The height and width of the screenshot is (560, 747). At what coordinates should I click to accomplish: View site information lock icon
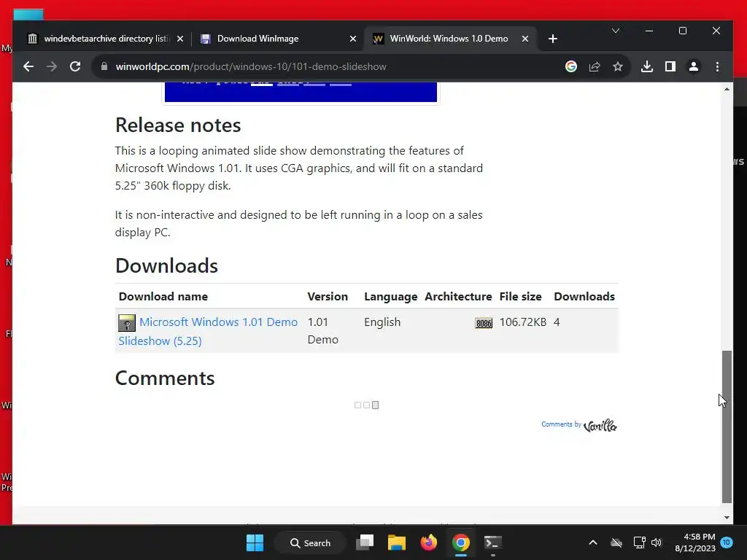click(104, 66)
